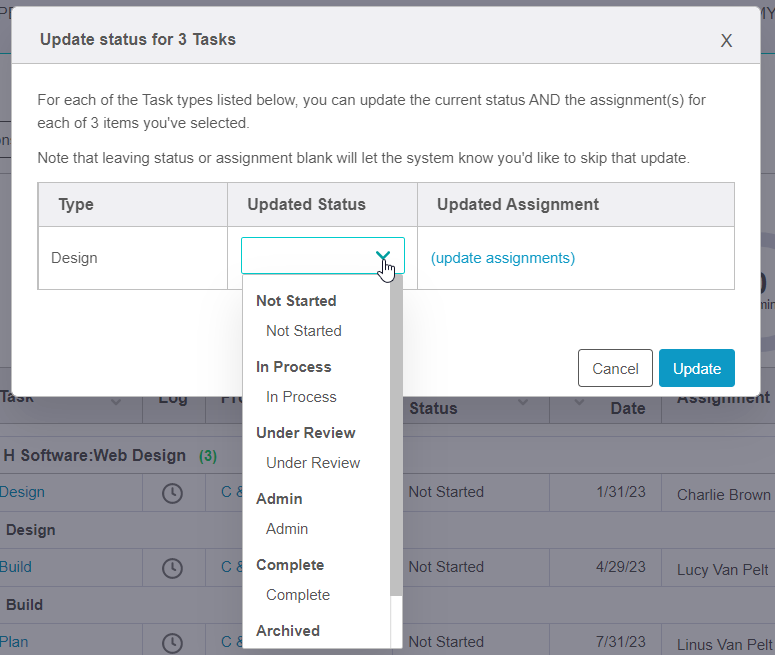
Task: Click the blue Update button
Action: (697, 368)
